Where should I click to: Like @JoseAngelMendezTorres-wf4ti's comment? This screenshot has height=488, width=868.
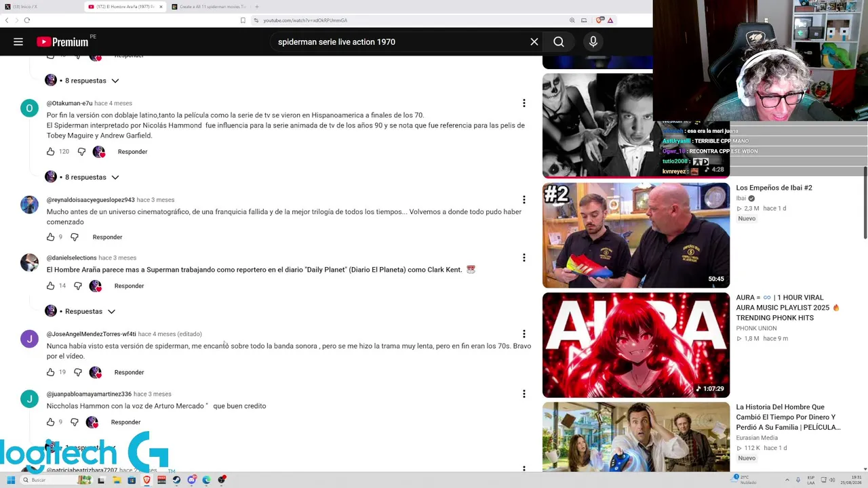[x=51, y=372]
